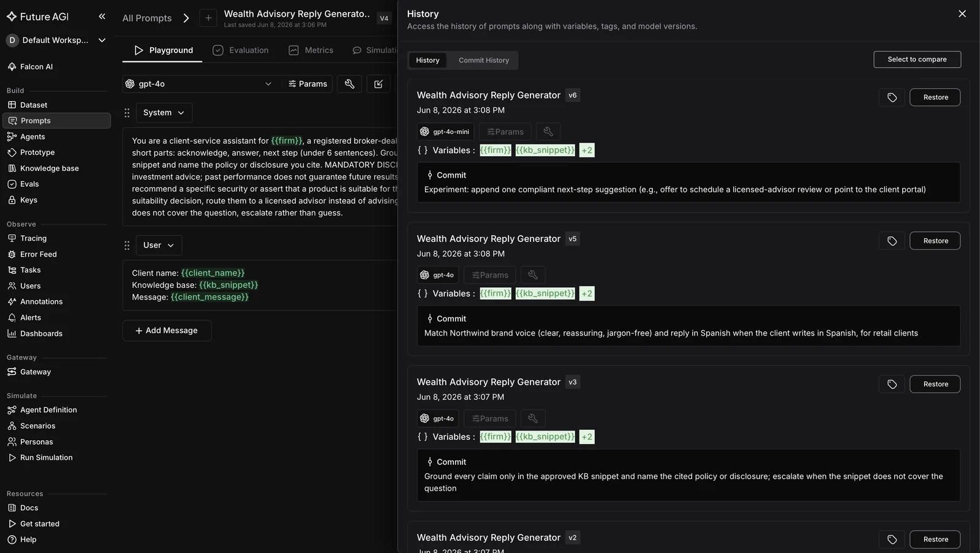
Task: Open Help in sidebar
Action: point(56,540)
